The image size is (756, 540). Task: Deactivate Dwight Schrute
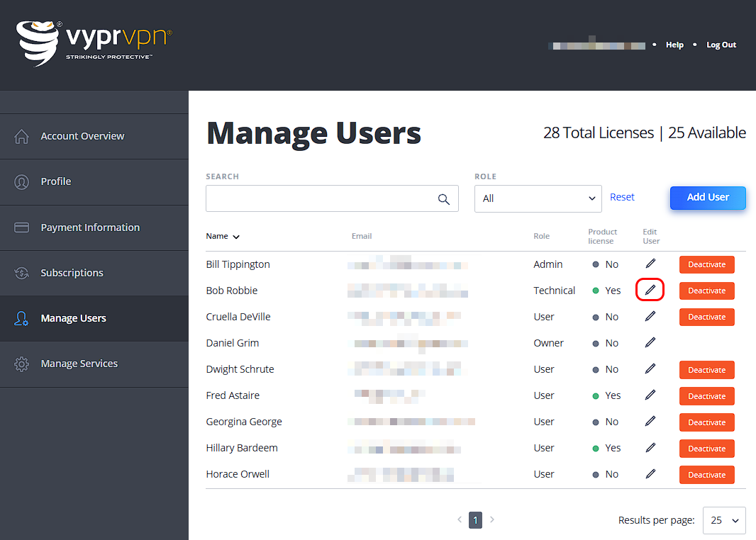click(x=707, y=370)
